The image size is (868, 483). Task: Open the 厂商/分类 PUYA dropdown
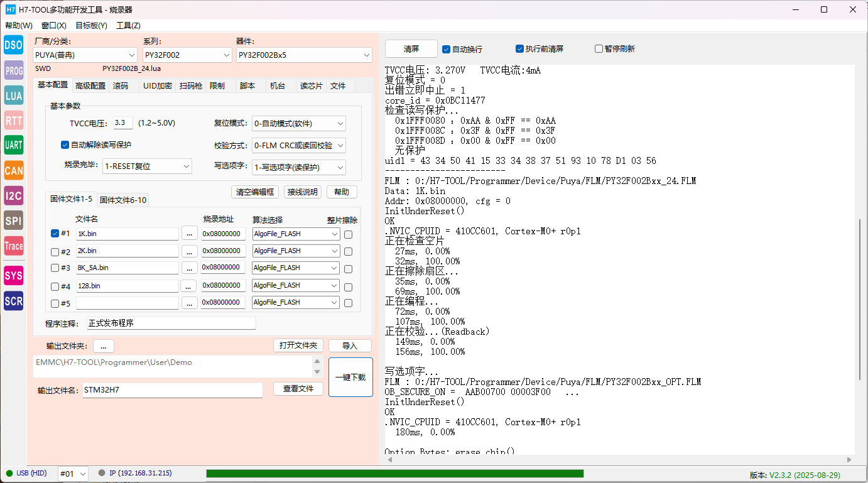85,55
